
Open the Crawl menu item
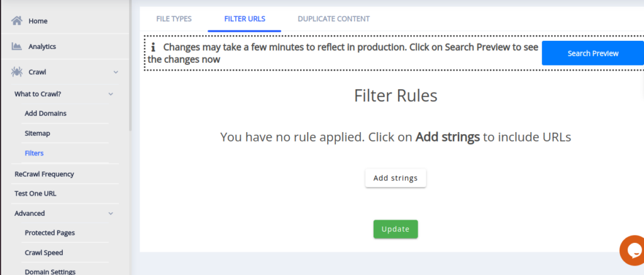(37, 72)
